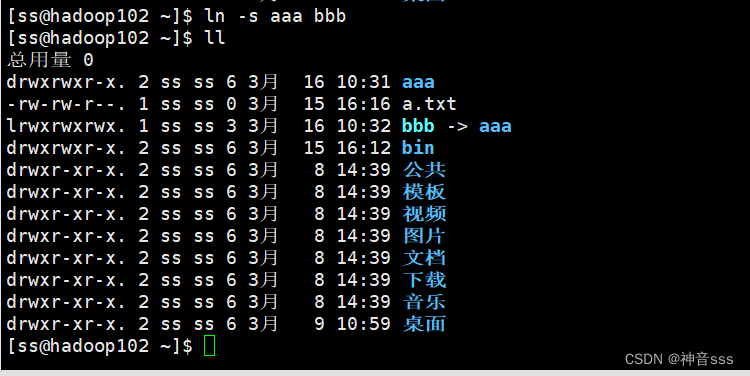Image resolution: width=750 pixels, height=376 pixels.
Task: Click the 音乐 directory name
Action: (x=424, y=302)
